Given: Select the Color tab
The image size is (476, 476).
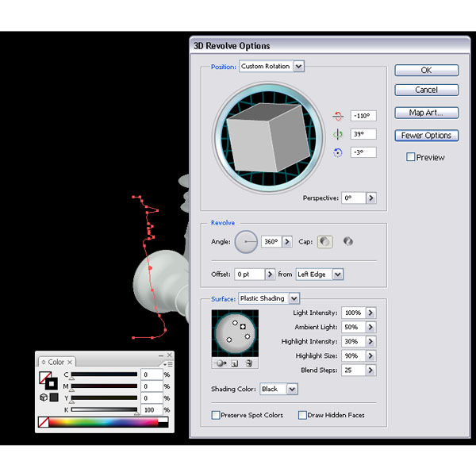Looking at the screenshot, I should (56, 363).
